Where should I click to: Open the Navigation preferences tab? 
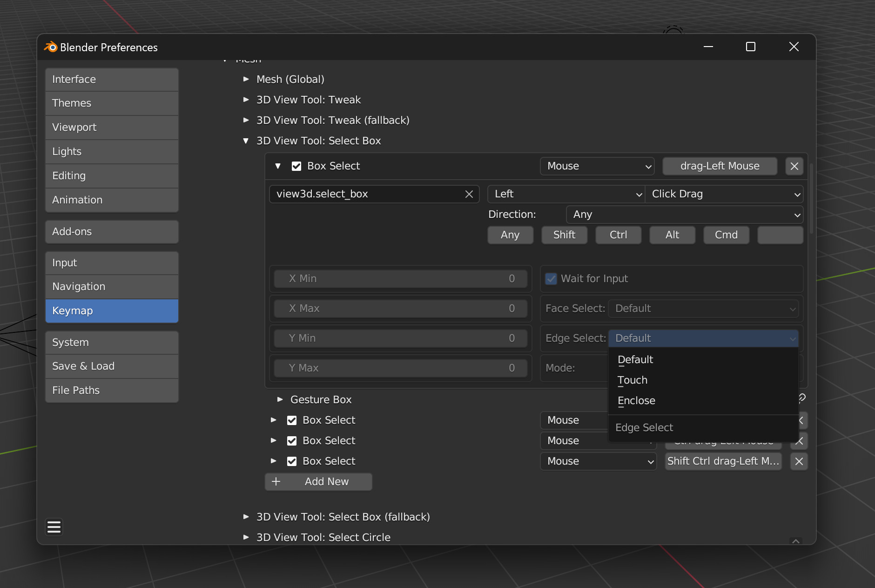pyautogui.click(x=112, y=287)
